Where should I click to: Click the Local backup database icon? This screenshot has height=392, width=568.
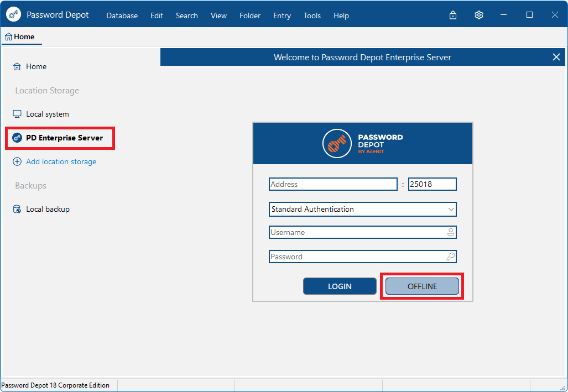pos(17,209)
